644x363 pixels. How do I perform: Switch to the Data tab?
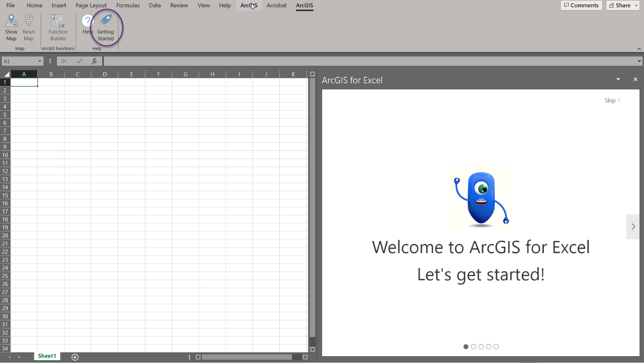click(155, 5)
